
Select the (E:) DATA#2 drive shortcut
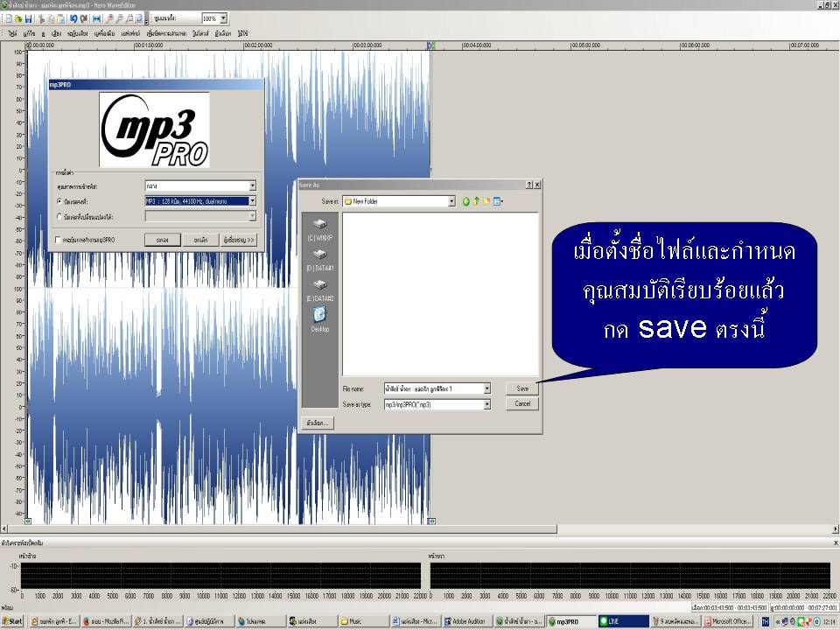click(320, 290)
